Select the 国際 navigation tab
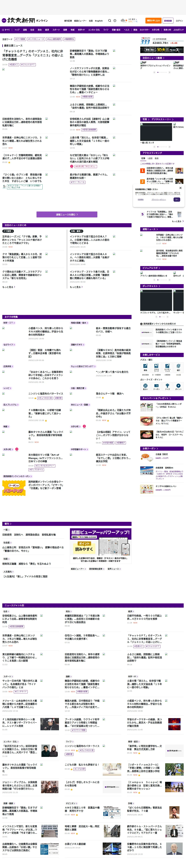The height and width of the screenshot is (868, 186). coord(65,30)
